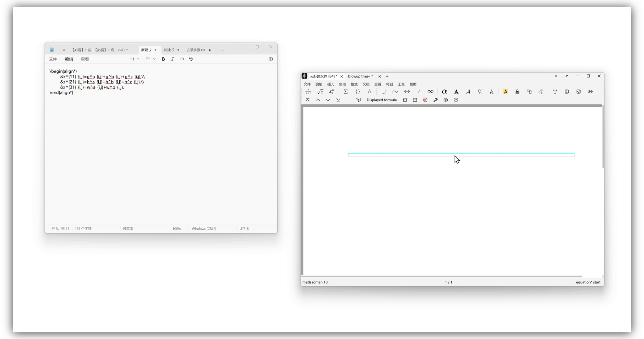The width and height of the screenshot is (644, 339).
Task: Insert an image in the formula editor
Action: point(578,92)
